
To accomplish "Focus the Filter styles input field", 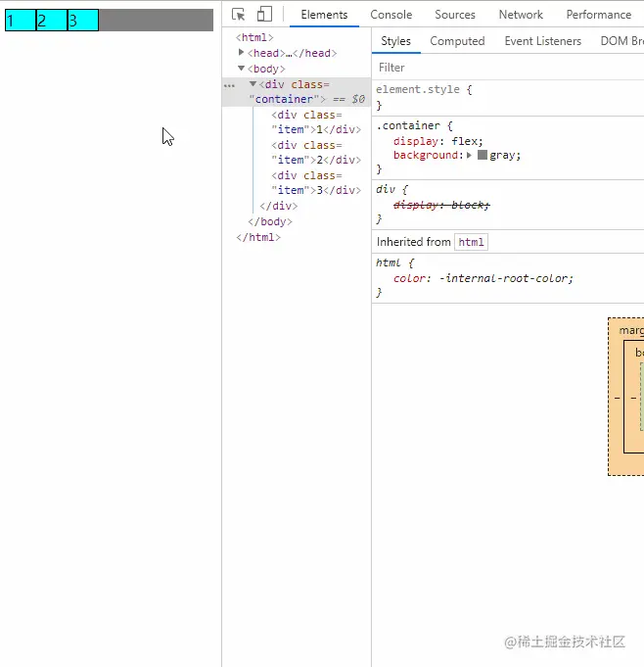I will tap(508, 68).
